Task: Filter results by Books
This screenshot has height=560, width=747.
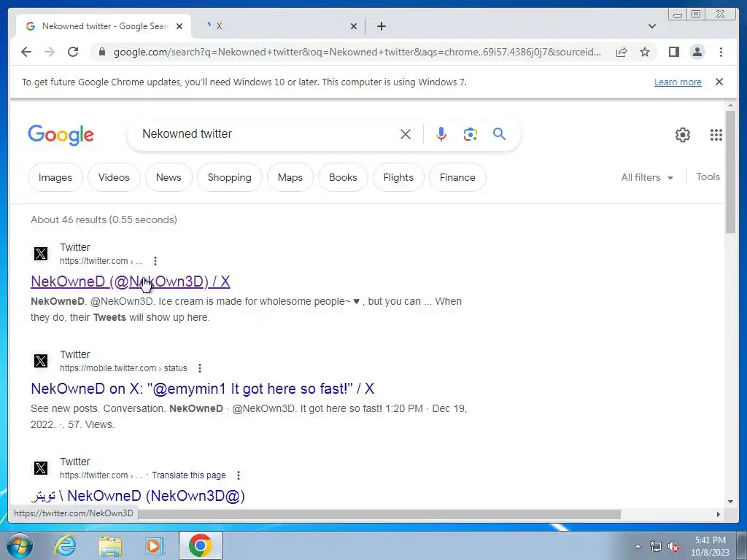Action: [343, 178]
